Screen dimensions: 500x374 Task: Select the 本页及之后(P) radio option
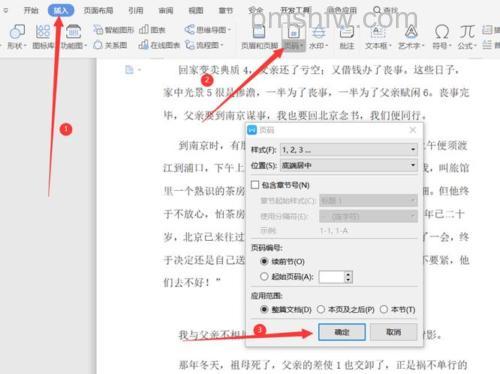[321, 309]
